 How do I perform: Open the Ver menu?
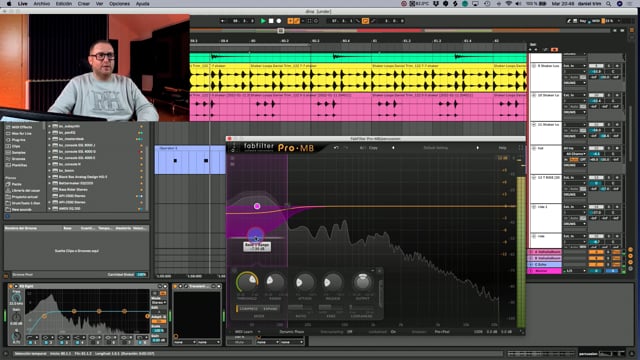pos(99,4)
